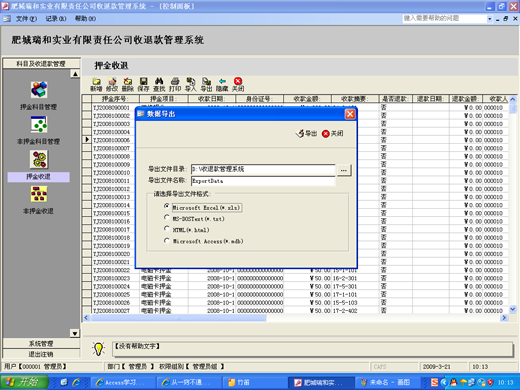Image resolution: width=520 pixels, height=390 pixels.
Task: Click 导出 button in 数据导出 dialog
Action: 306,133
